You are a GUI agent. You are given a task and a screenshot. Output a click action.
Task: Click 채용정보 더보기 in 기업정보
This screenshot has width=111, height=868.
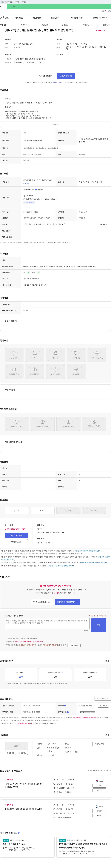[x=99, y=744]
